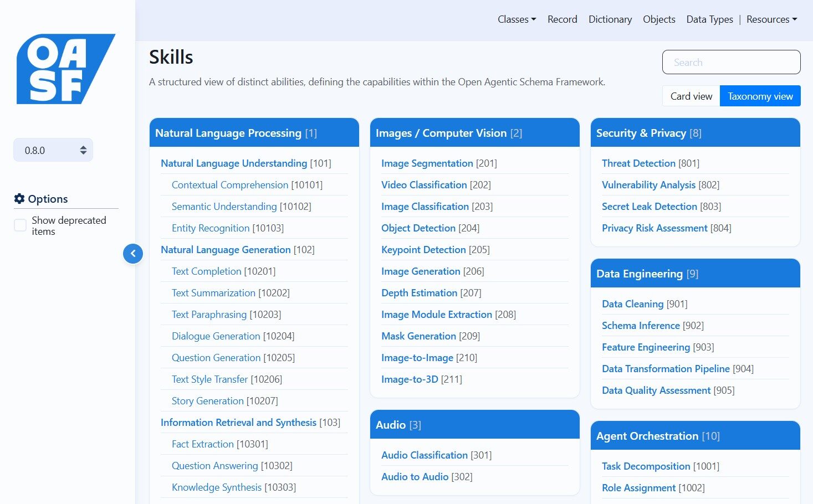This screenshot has width=813, height=504.
Task: Select the Taxonomy view button
Action: click(x=760, y=96)
